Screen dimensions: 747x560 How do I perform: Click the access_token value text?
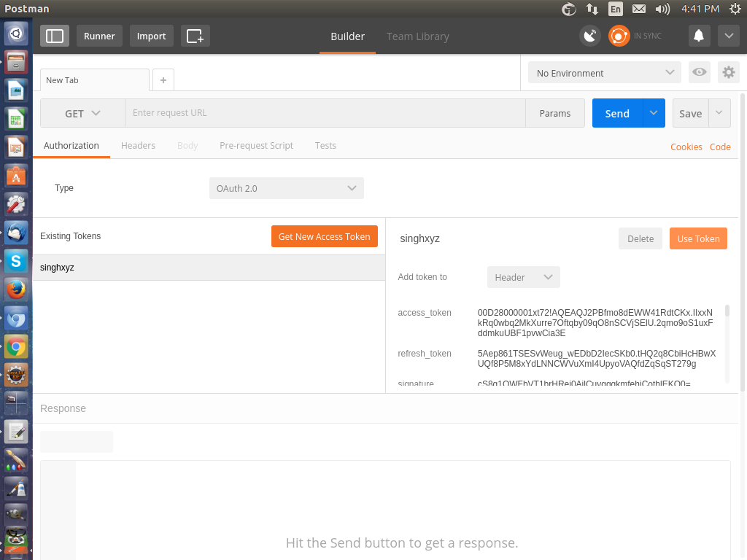pyautogui.click(x=595, y=323)
